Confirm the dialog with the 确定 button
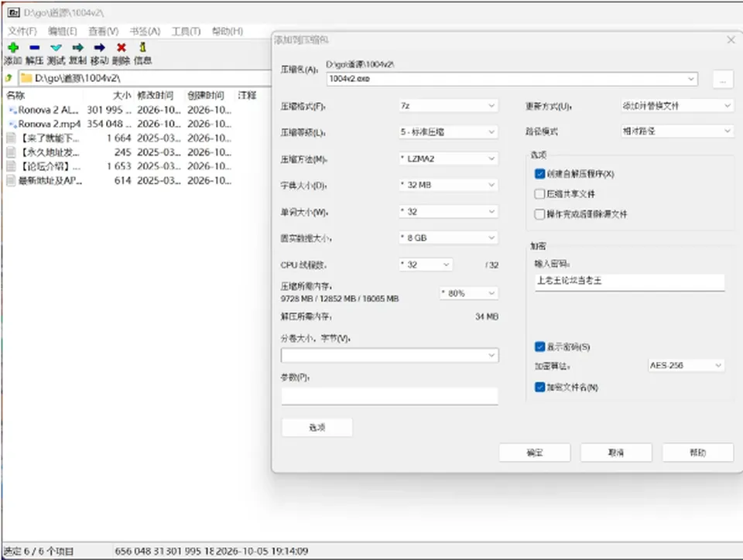 pos(535,453)
